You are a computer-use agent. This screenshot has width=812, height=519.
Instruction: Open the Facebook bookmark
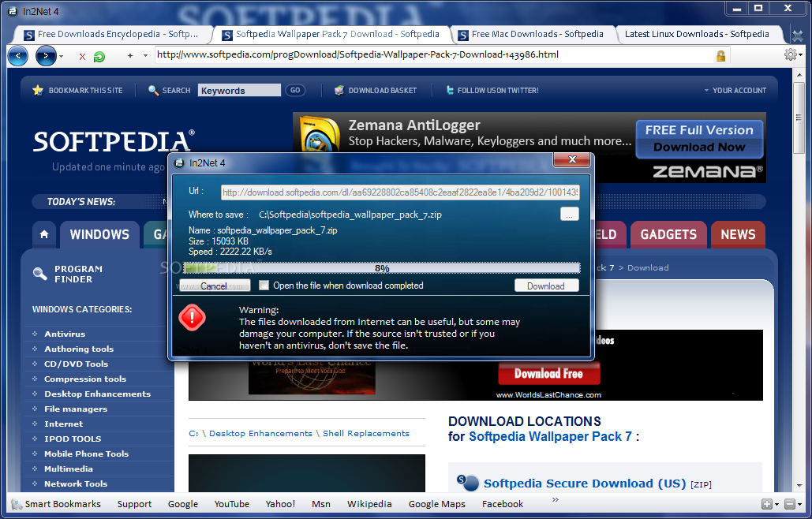point(503,504)
